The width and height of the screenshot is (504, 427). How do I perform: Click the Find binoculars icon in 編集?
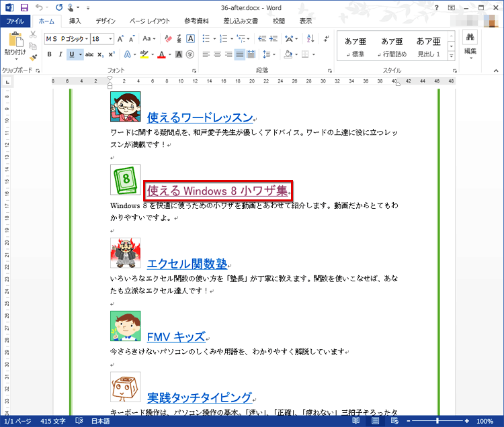click(x=470, y=37)
